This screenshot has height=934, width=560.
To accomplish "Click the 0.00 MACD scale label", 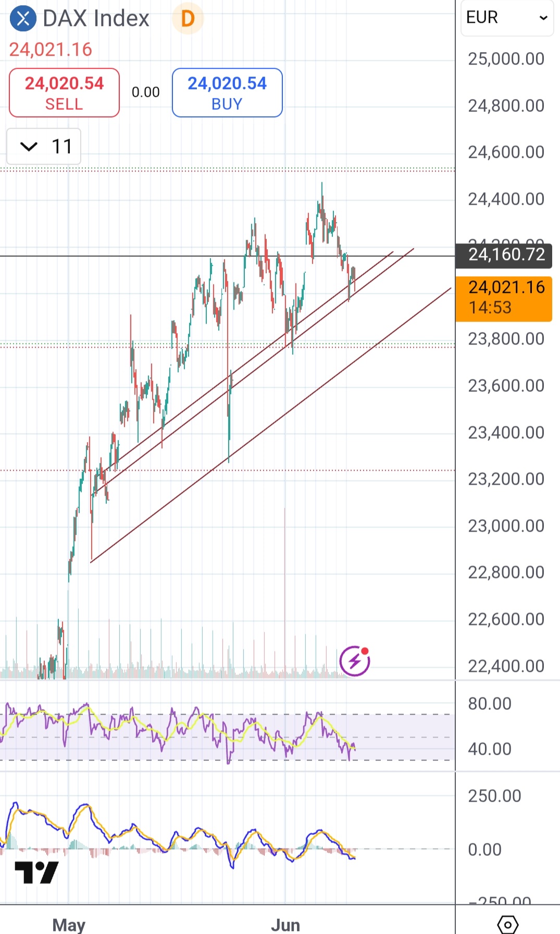I will (484, 850).
